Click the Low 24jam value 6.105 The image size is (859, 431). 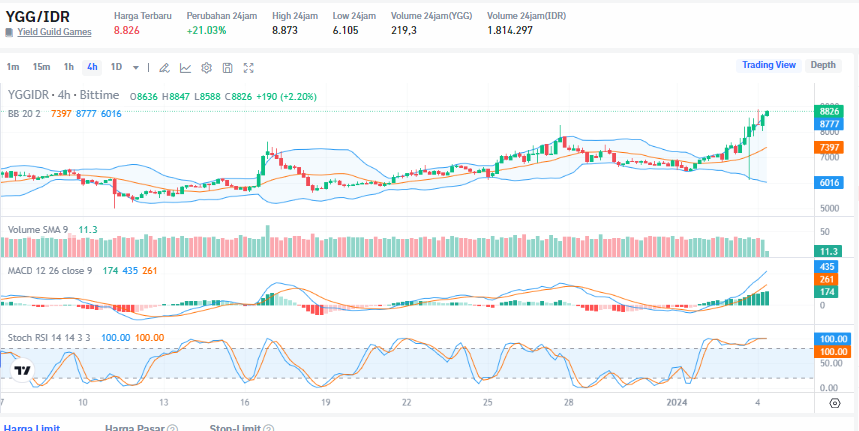[346, 31]
